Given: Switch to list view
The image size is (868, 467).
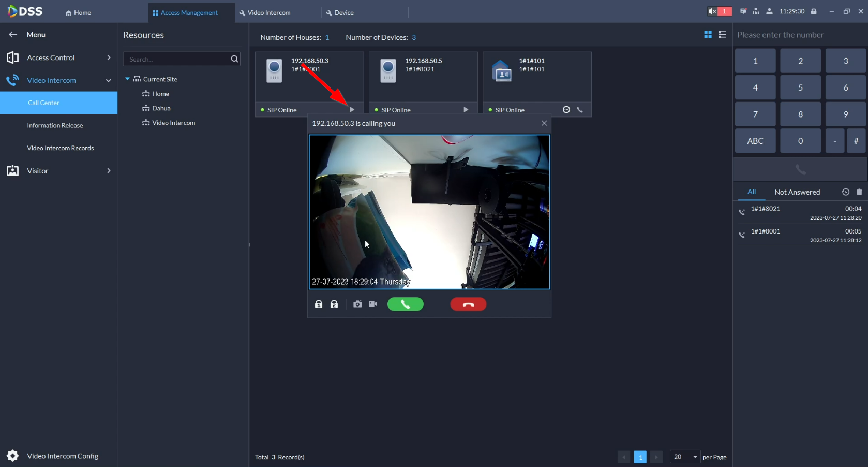Looking at the screenshot, I should pos(723,35).
